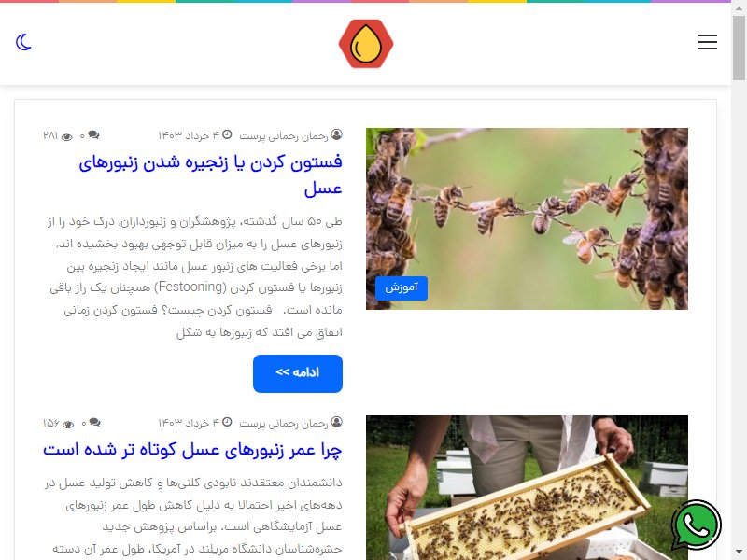Click the honey drop site logo
The height and width of the screenshot is (560, 747).
point(366,44)
